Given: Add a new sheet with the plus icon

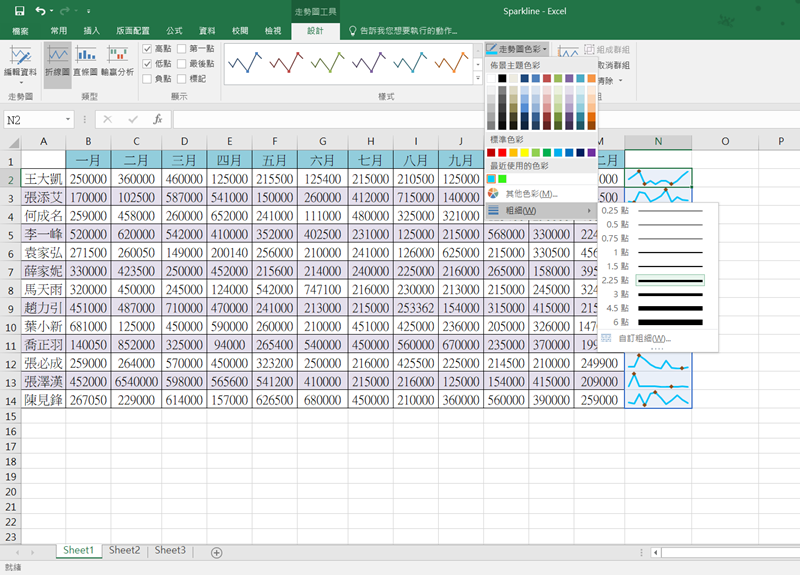Looking at the screenshot, I should [x=216, y=552].
